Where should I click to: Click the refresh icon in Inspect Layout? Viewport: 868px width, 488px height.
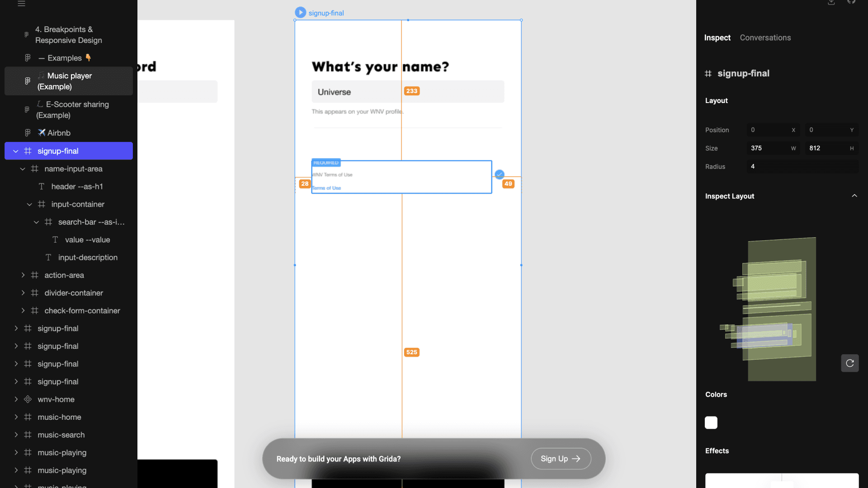tap(849, 363)
